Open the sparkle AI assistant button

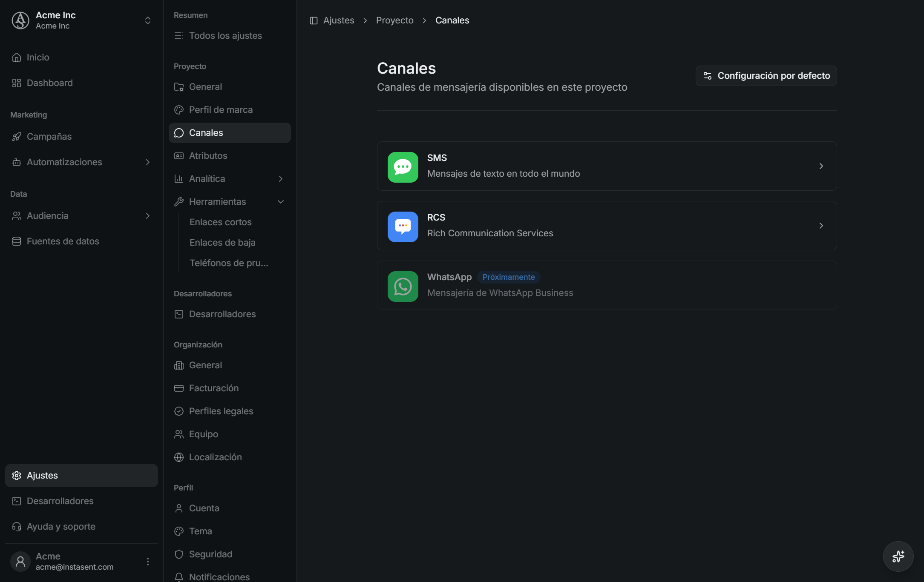click(898, 556)
